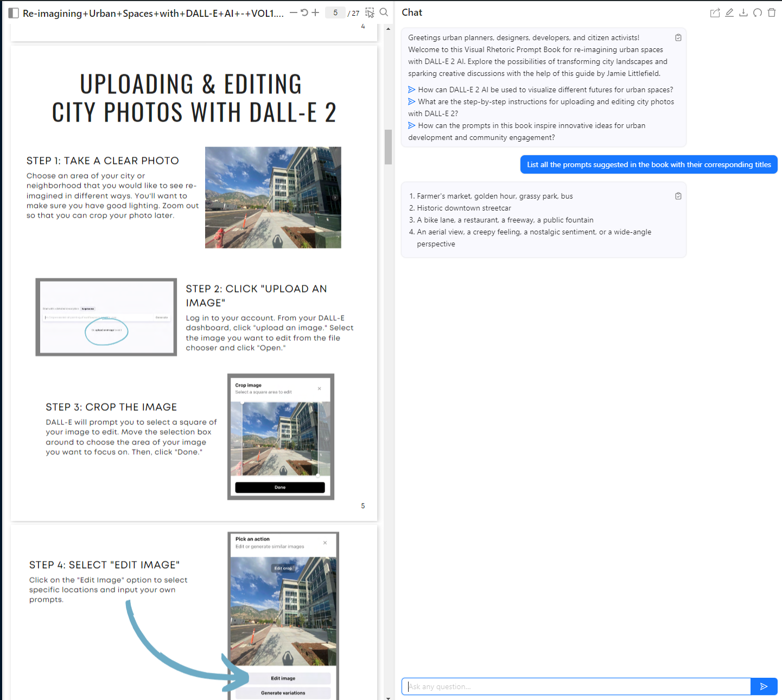Image resolution: width=782 pixels, height=700 pixels.
Task: Click the 'Ask any question' input box
Action: [x=576, y=686]
